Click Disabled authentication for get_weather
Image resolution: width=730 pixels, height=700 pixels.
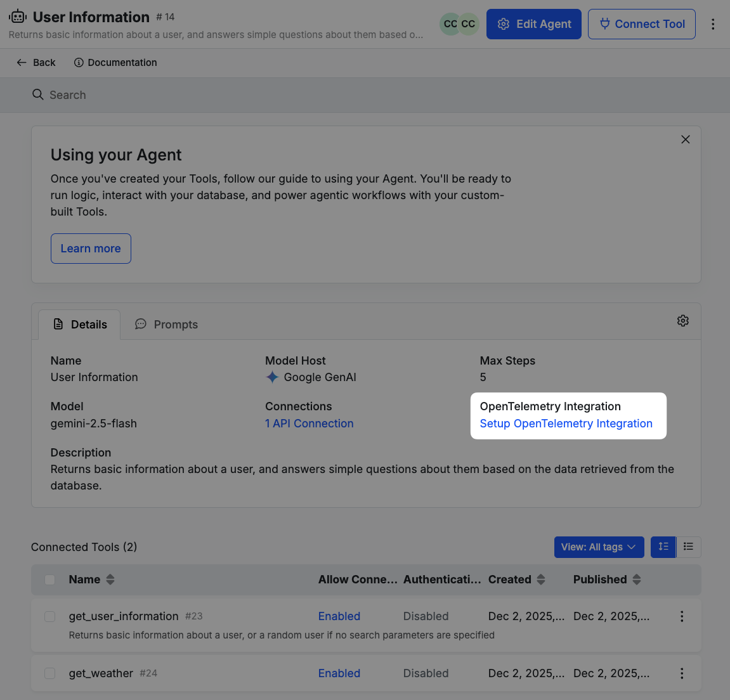tap(426, 673)
